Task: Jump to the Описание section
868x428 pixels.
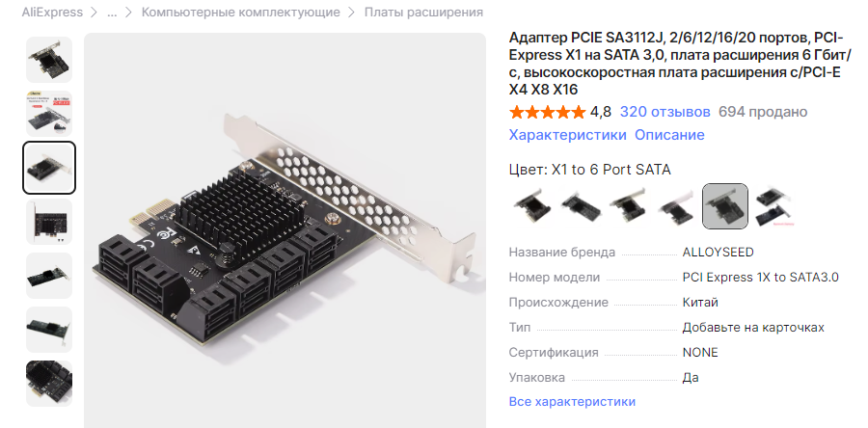Action: [x=669, y=135]
